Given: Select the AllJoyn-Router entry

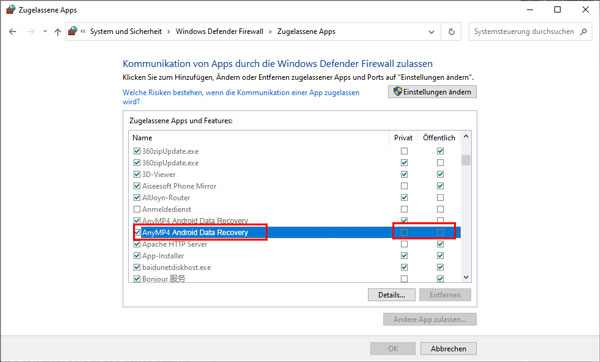Looking at the screenshot, I should click(x=166, y=197).
